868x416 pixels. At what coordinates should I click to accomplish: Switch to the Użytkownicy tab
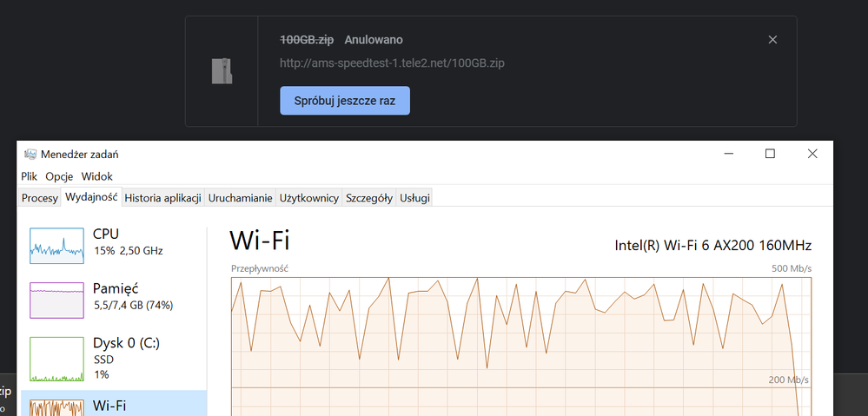pyautogui.click(x=308, y=198)
